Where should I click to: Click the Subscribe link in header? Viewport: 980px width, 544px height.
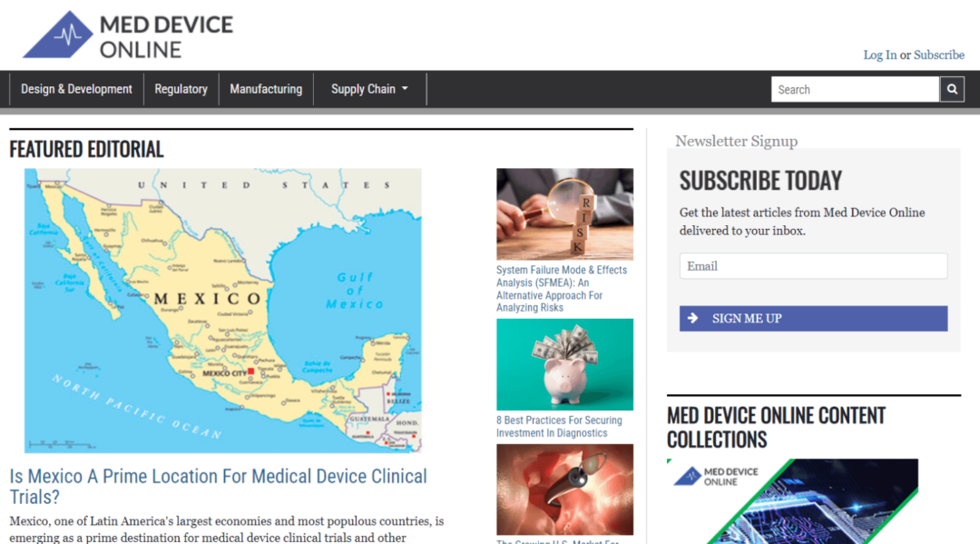click(x=939, y=55)
